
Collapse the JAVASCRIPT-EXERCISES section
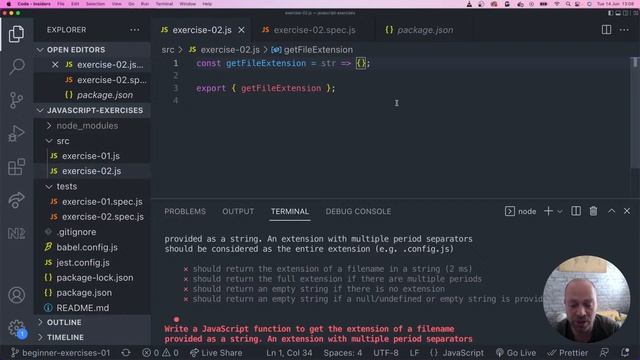92,111
